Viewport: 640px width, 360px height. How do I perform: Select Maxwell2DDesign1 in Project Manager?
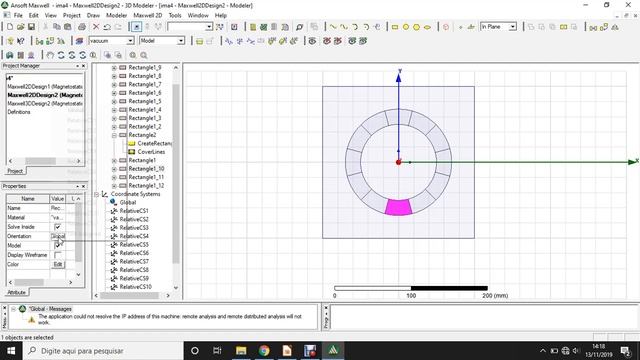click(45, 87)
